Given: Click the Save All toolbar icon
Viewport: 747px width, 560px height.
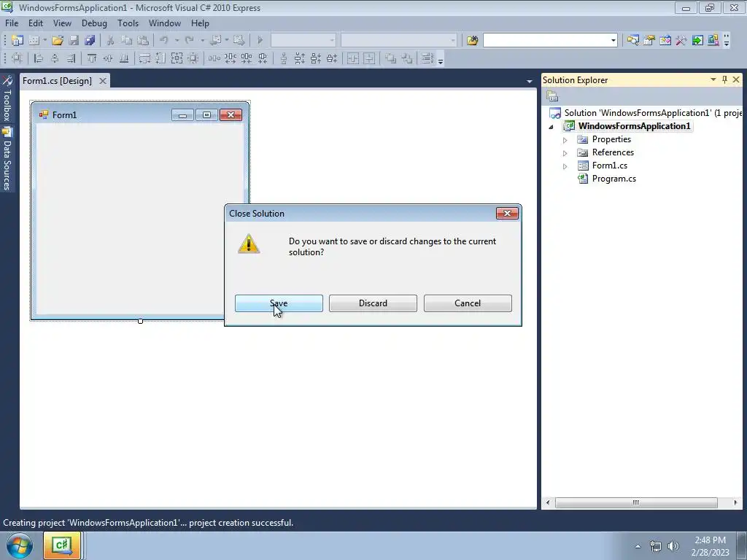Looking at the screenshot, I should (x=90, y=41).
